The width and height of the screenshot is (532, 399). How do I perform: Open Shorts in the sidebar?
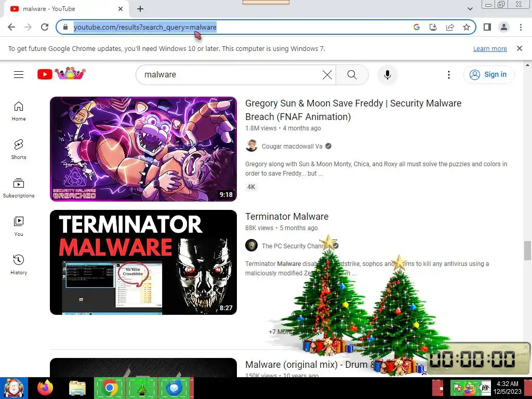pos(19,149)
